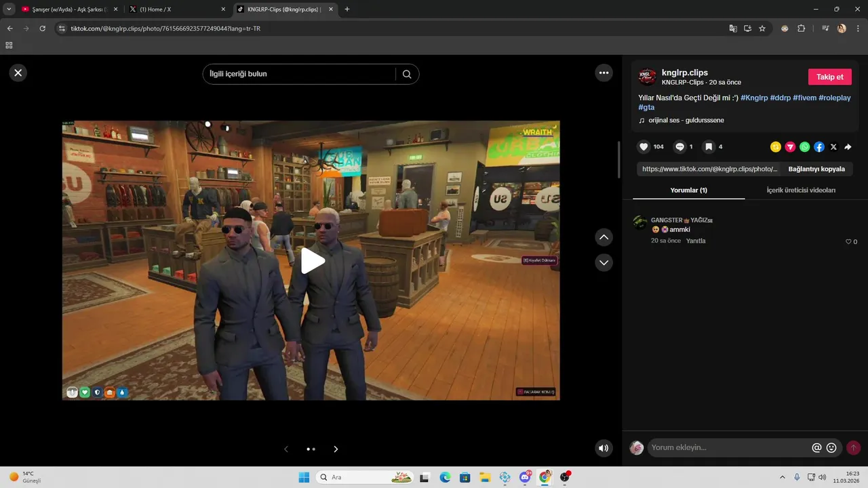Open knglrp.clips profile name
This screenshot has height=488, width=868.
[685, 73]
